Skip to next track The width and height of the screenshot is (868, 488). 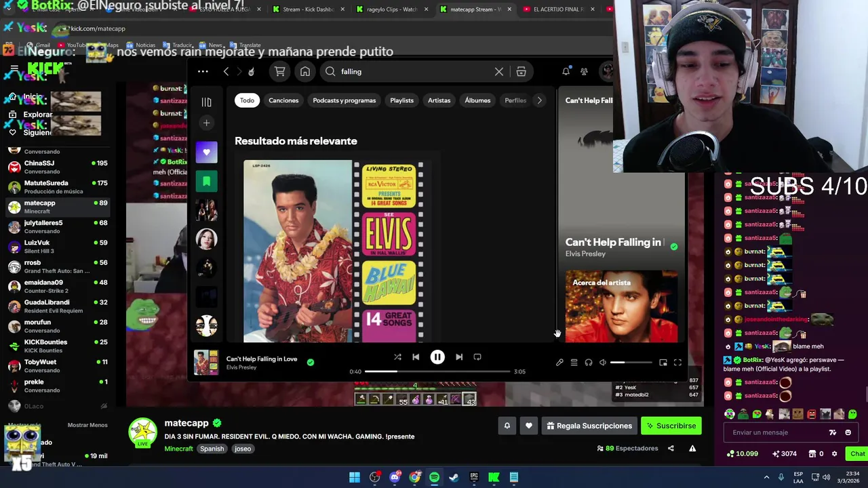(x=459, y=357)
